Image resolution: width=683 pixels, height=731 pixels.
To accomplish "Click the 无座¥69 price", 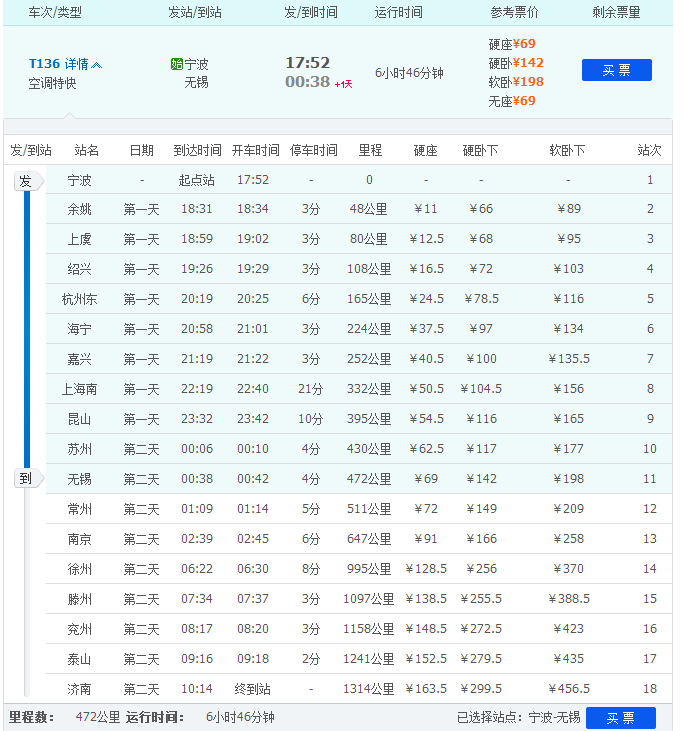I will tap(512, 101).
